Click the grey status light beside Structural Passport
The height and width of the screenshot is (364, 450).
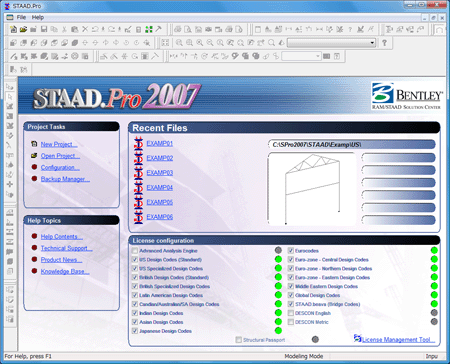315,339
